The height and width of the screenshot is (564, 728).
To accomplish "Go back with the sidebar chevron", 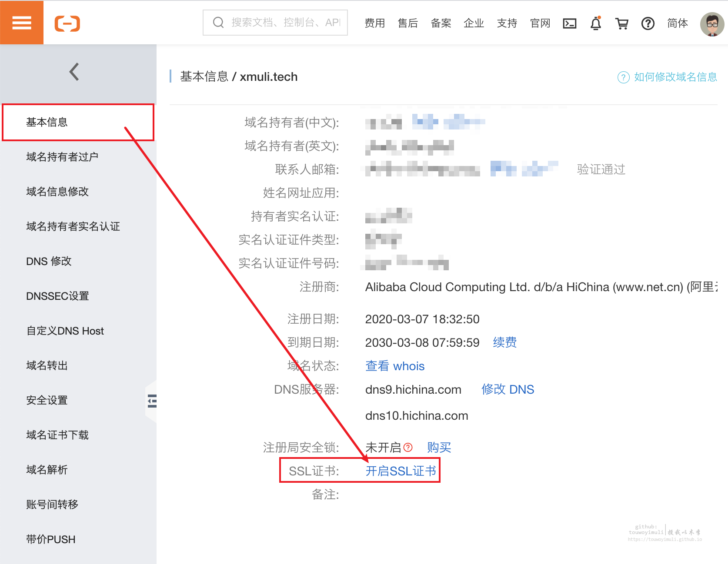I will [x=74, y=72].
